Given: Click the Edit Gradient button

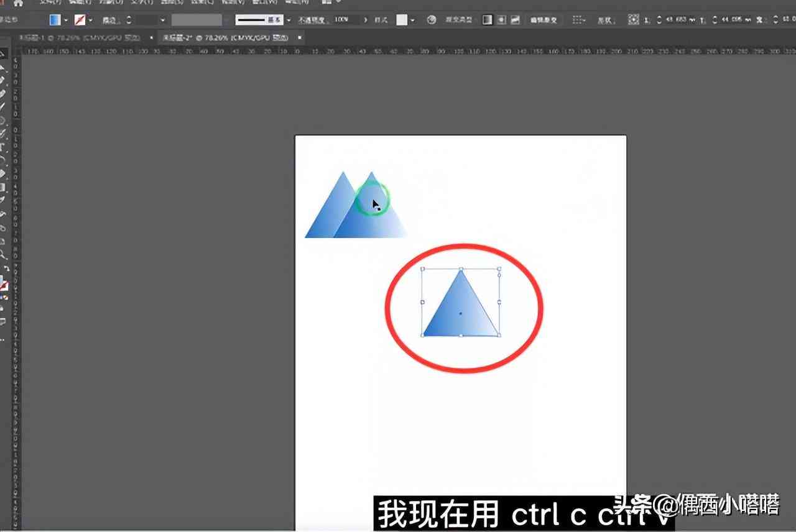Looking at the screenshot, I should (x=544, y=20).
